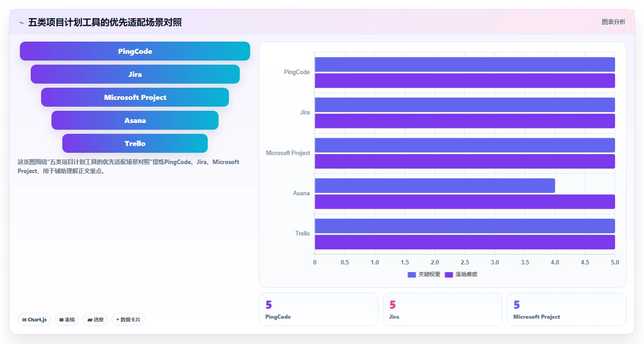The width and height of the screenshot is (644, 344).
Task: Click the 图表分析 label in header
Action: tap(613, 22)
